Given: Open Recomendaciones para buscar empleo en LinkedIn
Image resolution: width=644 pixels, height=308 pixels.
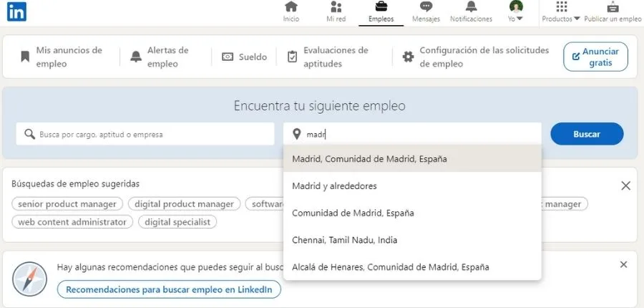Looking at the screenshot, I should tap(169, 289).
